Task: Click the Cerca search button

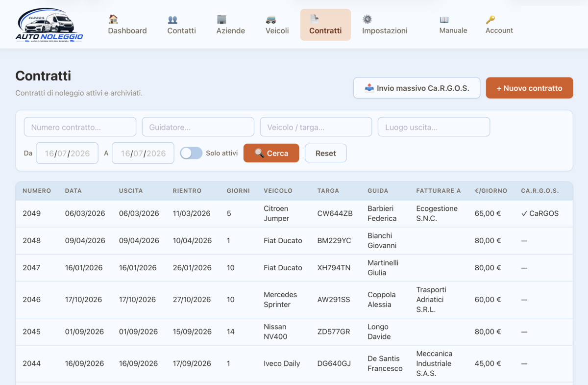Action: [x=271, y=153]
